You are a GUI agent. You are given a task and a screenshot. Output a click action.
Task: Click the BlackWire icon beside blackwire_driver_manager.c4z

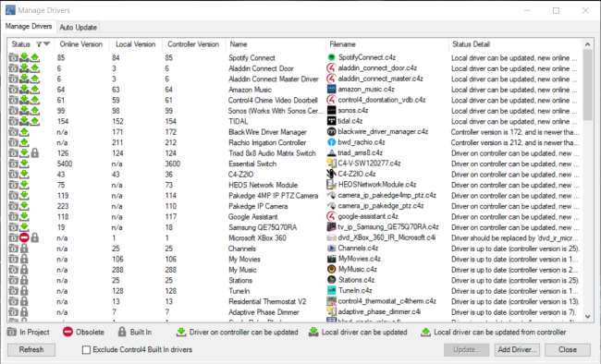[332, 132]
